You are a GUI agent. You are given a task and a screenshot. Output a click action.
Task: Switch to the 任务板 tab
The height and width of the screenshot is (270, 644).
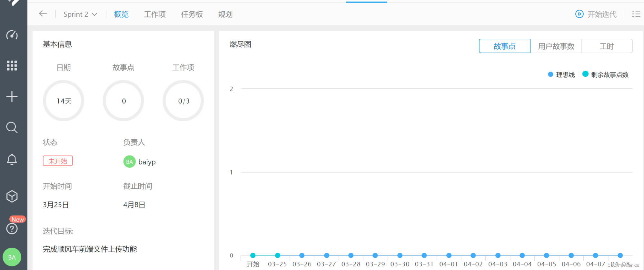coord(192,14)
